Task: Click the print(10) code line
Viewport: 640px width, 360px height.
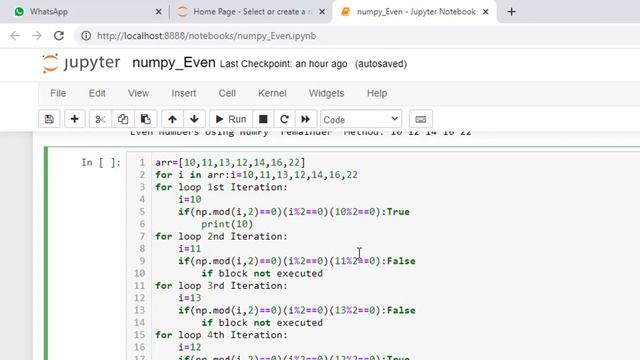Action: coord(227,224)
